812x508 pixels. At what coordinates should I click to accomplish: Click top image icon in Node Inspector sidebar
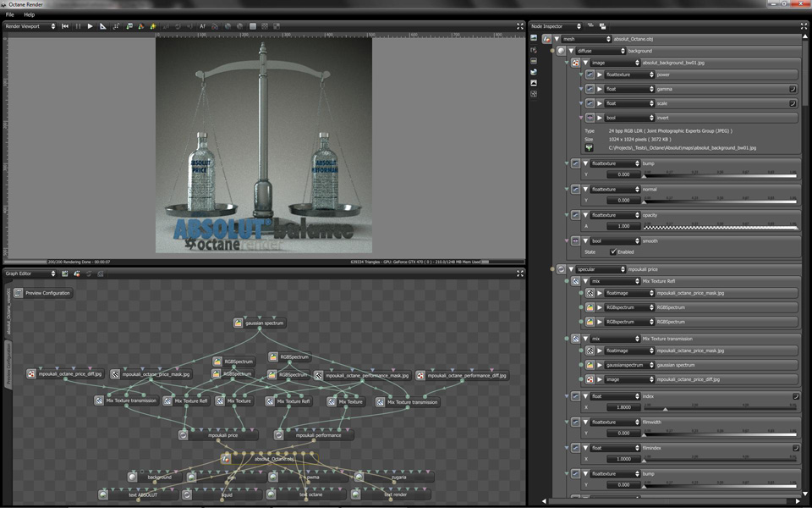pos(534,38)
